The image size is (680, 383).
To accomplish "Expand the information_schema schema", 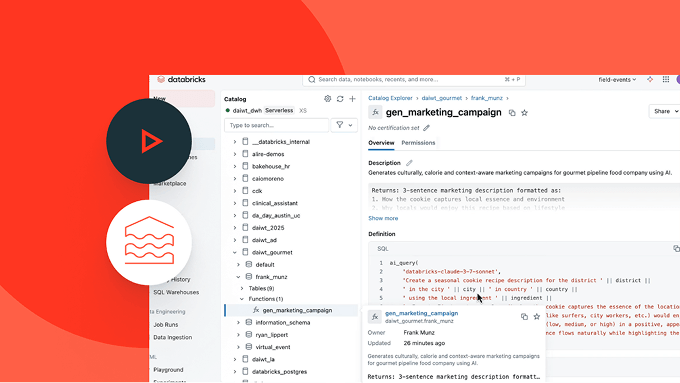I will tap(238, 323).
